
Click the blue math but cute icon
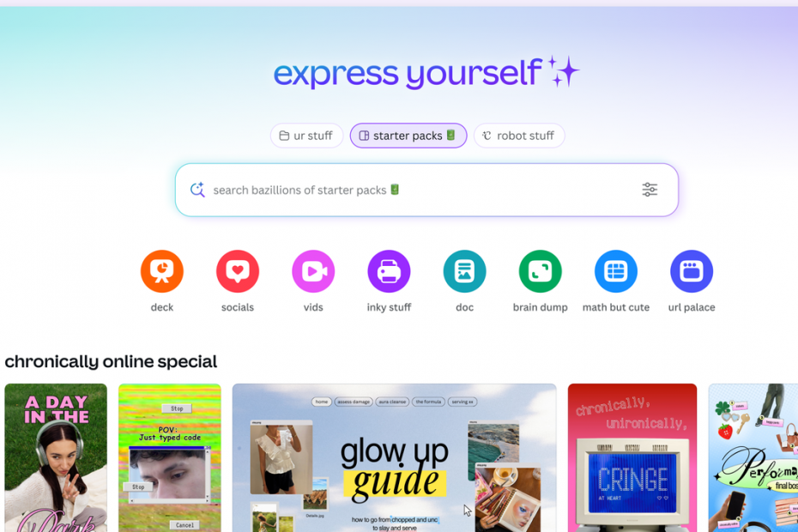[x=616, y=271]
